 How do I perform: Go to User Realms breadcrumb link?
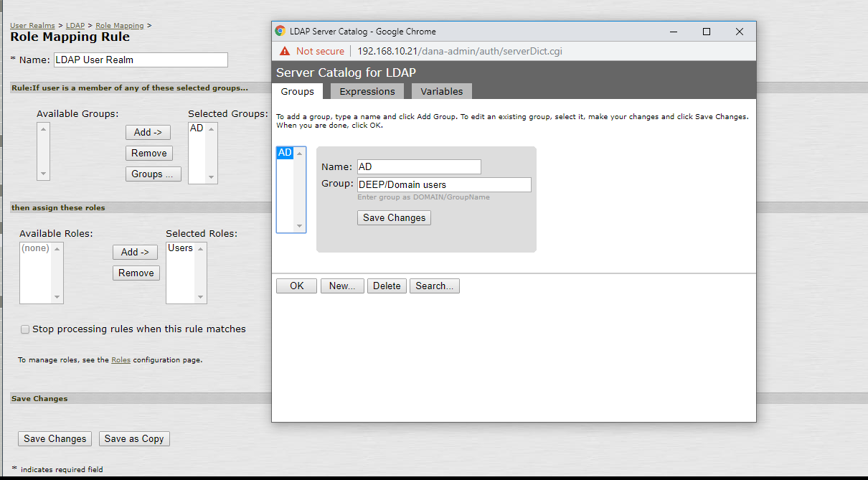click(32, 26)
